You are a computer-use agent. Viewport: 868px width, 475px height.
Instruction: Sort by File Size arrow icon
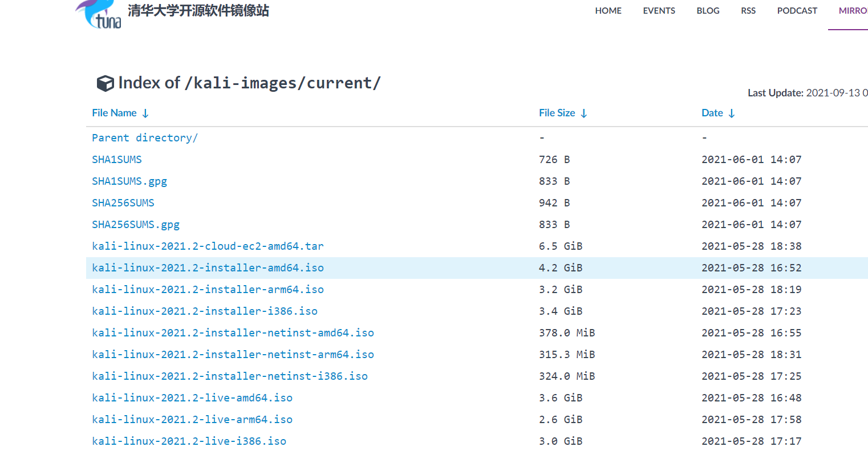point(584,113)
